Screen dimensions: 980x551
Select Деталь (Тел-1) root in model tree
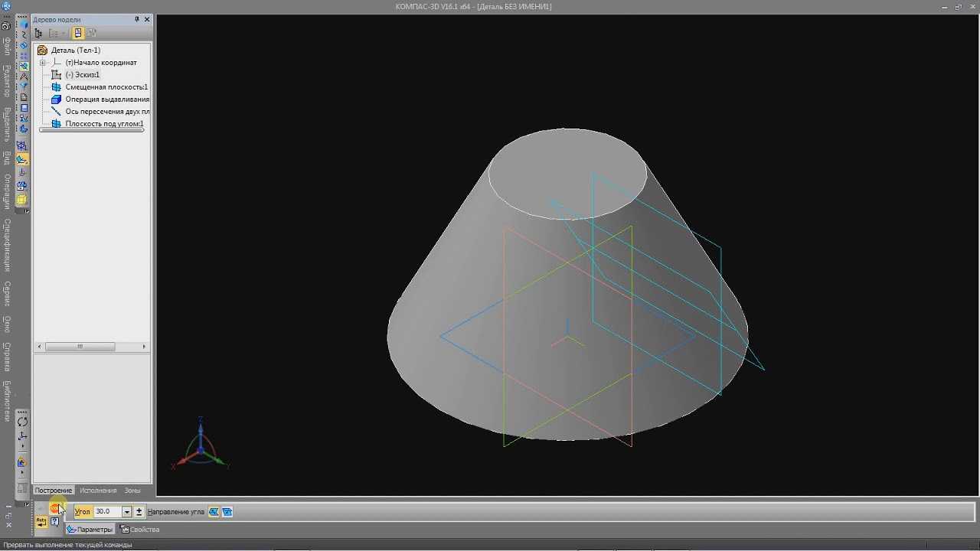75,51
